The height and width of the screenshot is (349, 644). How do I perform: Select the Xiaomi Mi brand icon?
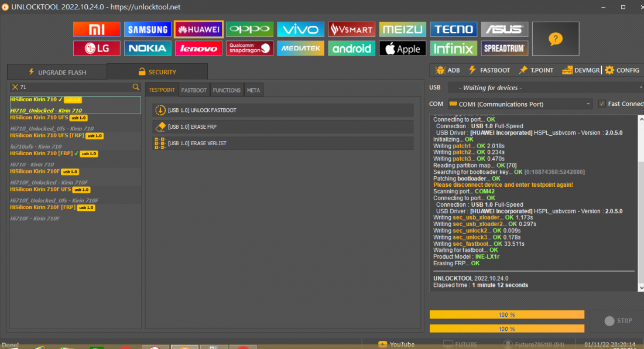point(97,29)
